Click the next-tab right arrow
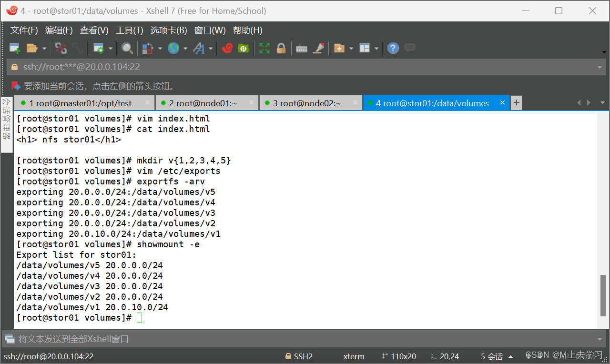This screenshot has height=364, width=610. [589, 103]
